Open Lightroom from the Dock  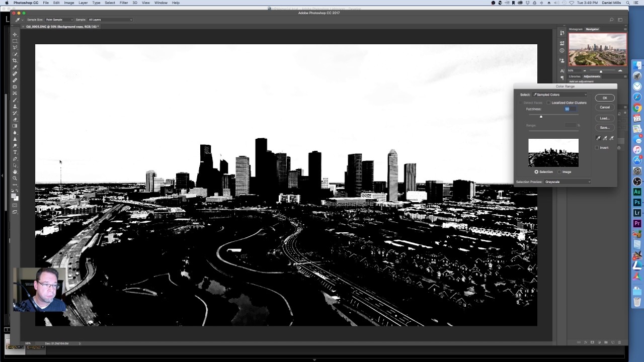coord(637,213)
